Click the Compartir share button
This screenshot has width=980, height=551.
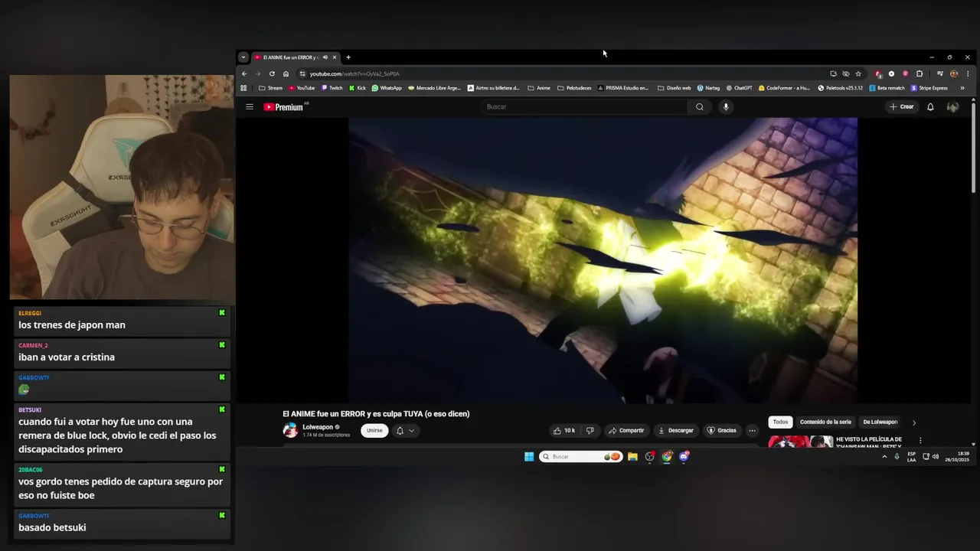626,431
